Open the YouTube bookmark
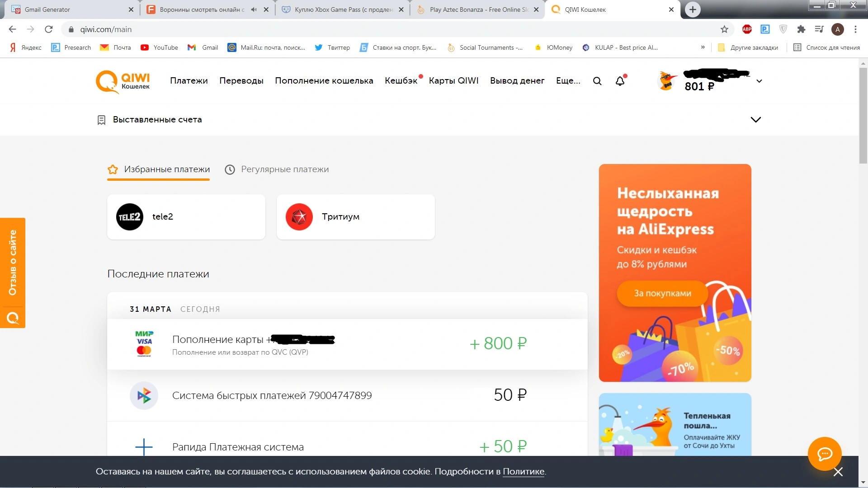The image size is (868, 488). click(x=159, y=47)
